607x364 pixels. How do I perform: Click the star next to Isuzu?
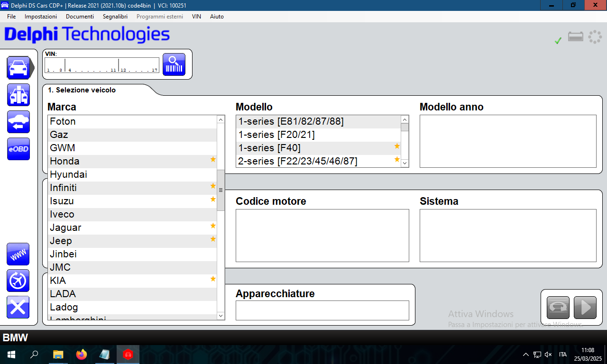213,200
